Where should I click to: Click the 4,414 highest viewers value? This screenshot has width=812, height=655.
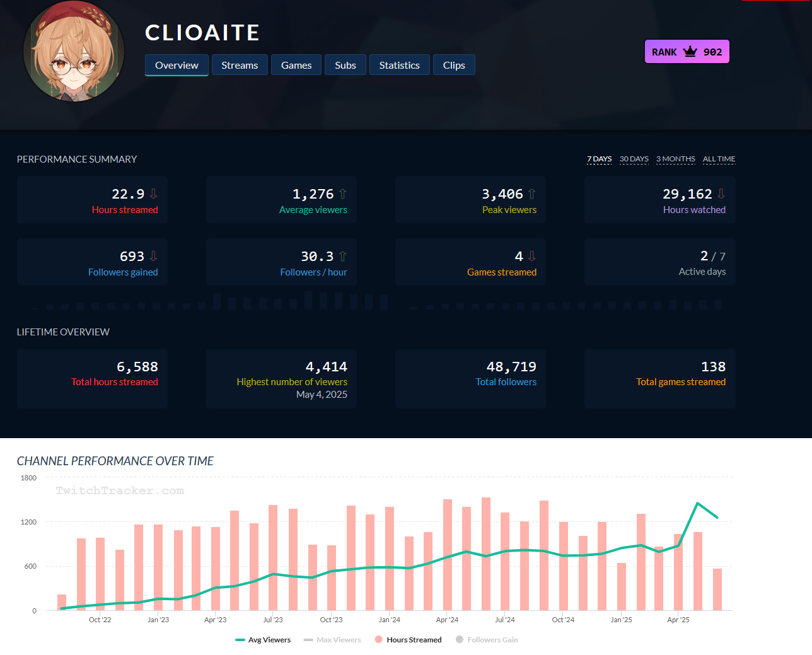pyautogui.click(x=327, y=366)
